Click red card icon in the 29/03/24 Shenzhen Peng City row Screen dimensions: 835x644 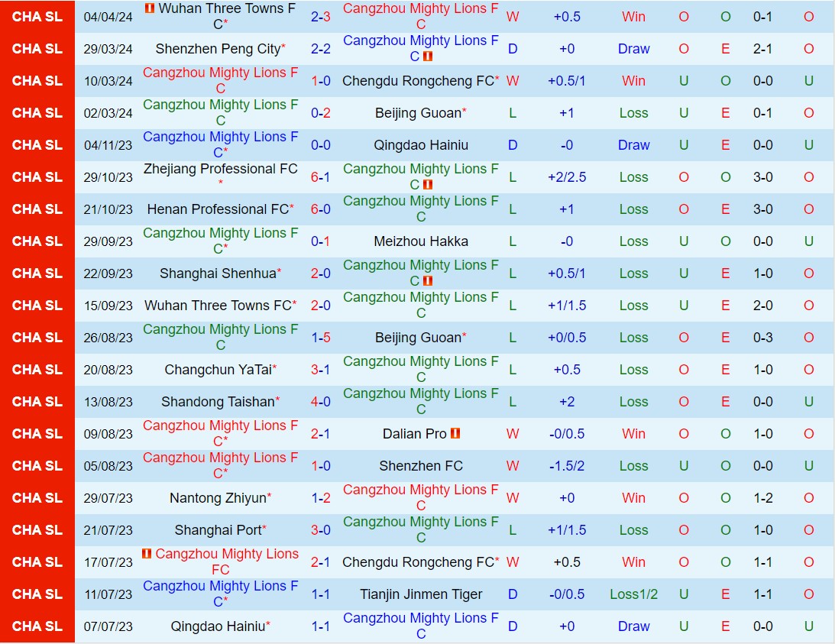(x=427, y=56)
